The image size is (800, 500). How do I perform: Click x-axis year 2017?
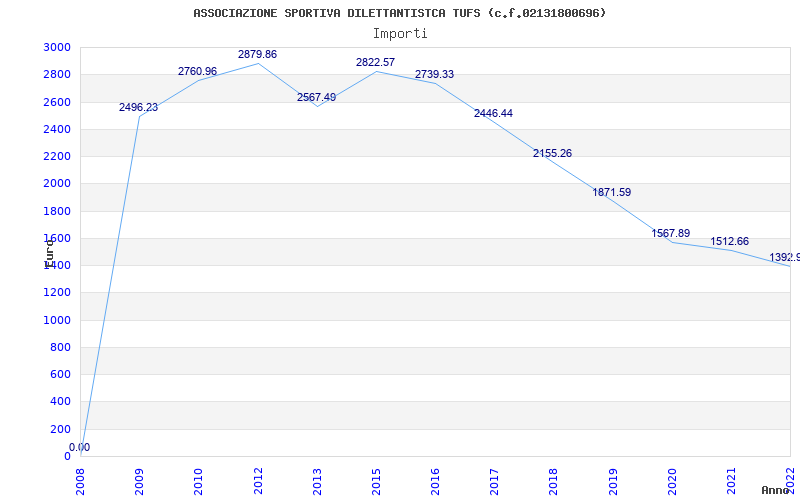click(494, 482)
